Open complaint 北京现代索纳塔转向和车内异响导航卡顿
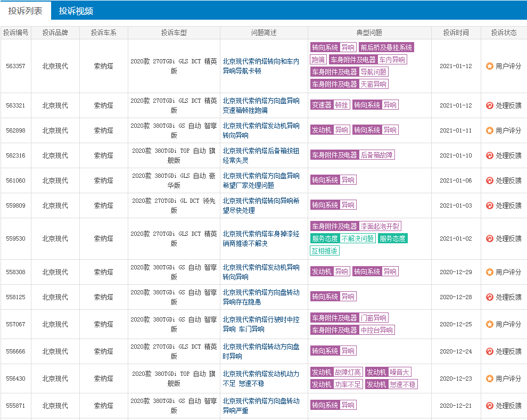Viewport: 527px width, 420px height. point(261,66)
